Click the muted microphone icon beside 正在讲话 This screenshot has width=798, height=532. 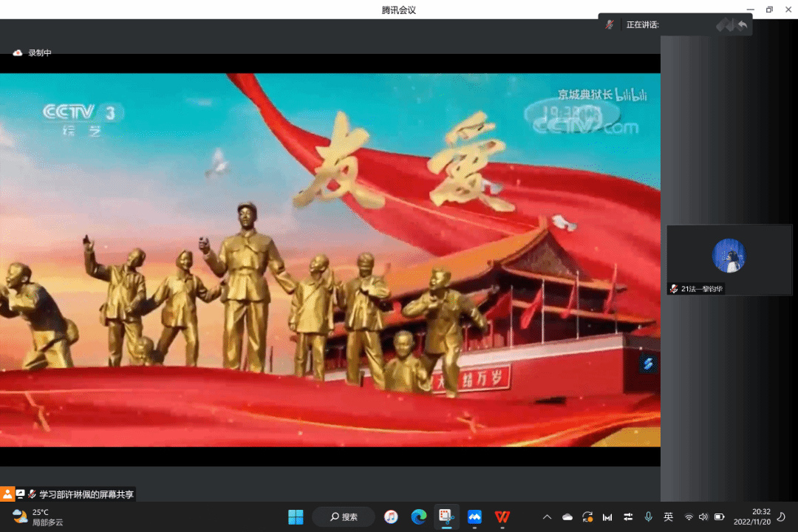(x=610, y=24)
